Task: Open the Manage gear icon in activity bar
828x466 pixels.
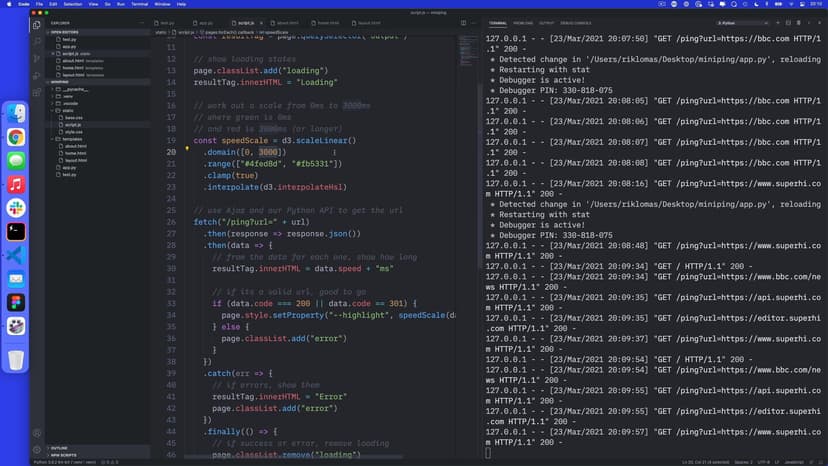Action: click(x=37, y=448)
